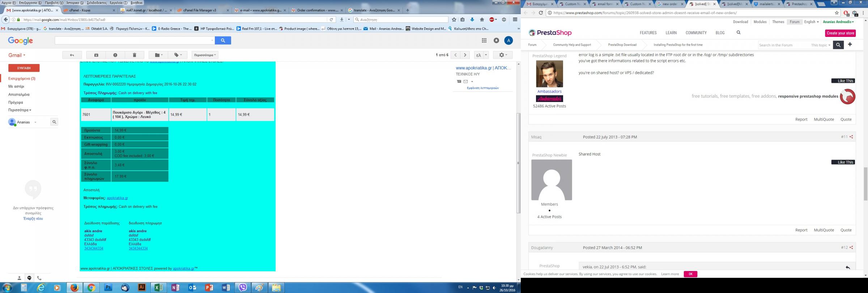Viewport: 868px width, 293px height.
Task: Click the dark forum search button
Action: (838, 45)
